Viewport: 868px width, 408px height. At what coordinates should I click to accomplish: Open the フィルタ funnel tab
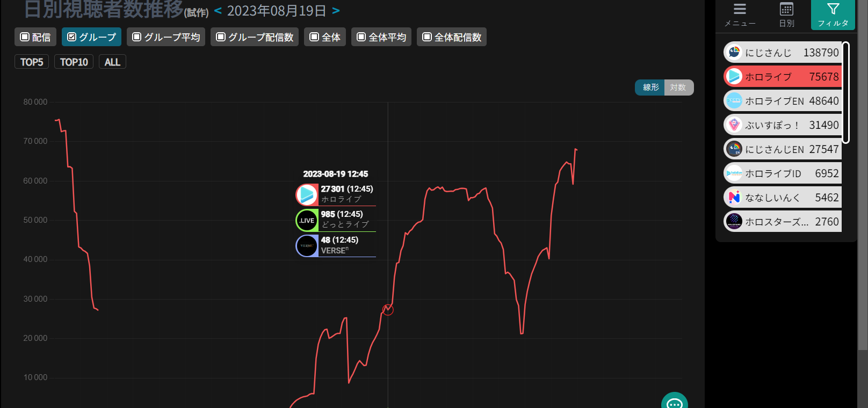(x=833, y=14)
